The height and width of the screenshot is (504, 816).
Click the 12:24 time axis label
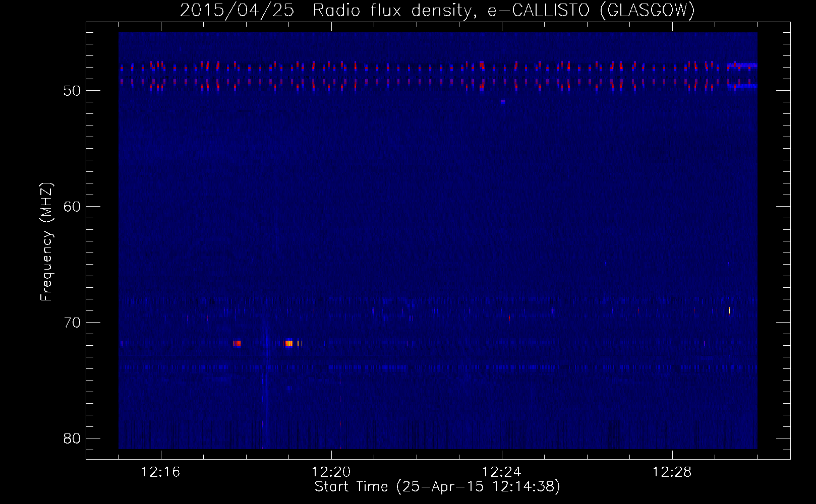point(502,472)
